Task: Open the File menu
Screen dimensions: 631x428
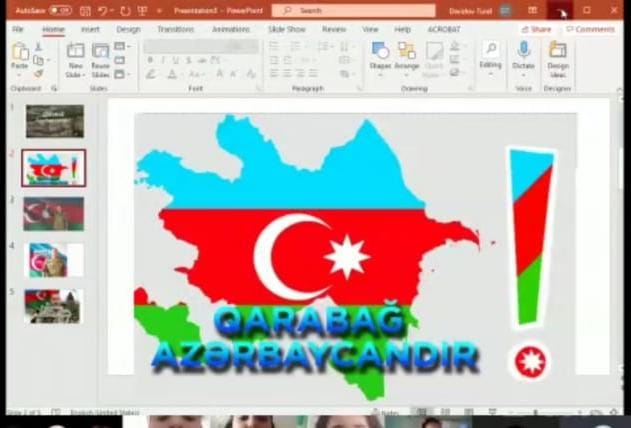Action: [18, 29]
